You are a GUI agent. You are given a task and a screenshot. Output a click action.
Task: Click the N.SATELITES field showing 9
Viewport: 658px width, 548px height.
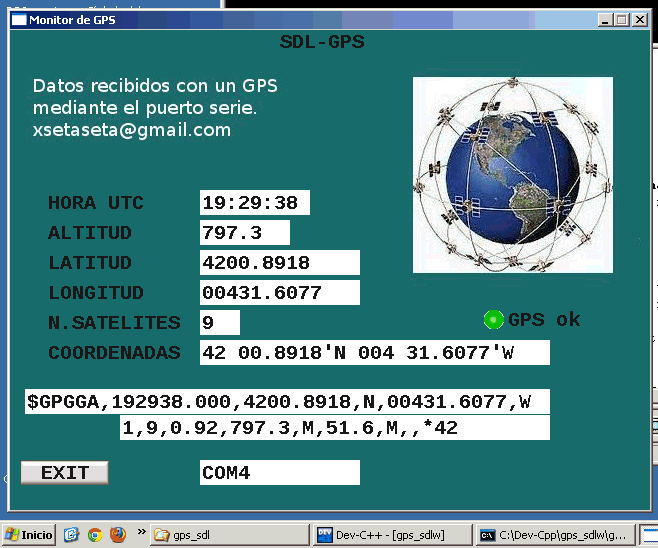click(219, 323)
